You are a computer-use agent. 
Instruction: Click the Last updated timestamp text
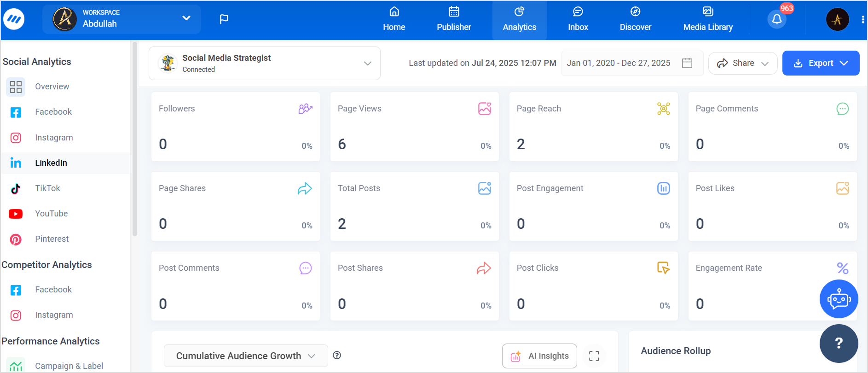coord(482,63)
